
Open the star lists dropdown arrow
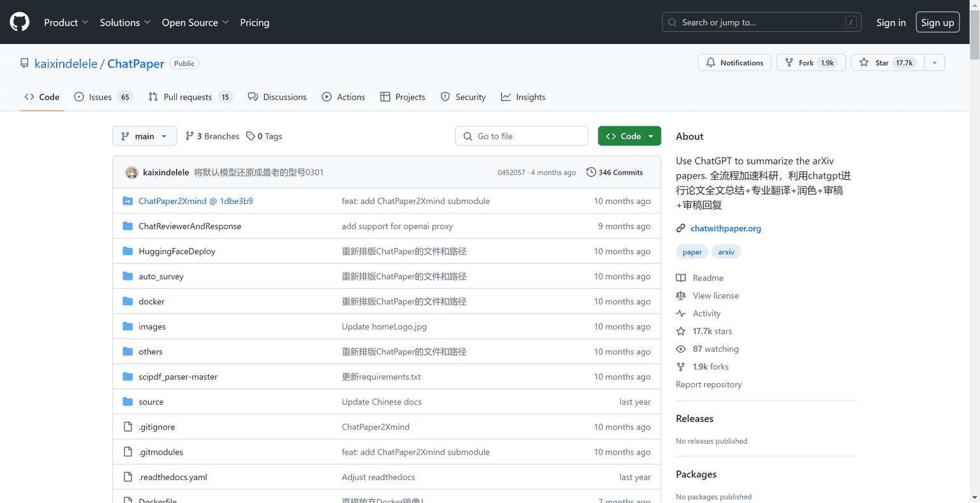point(935,62)
